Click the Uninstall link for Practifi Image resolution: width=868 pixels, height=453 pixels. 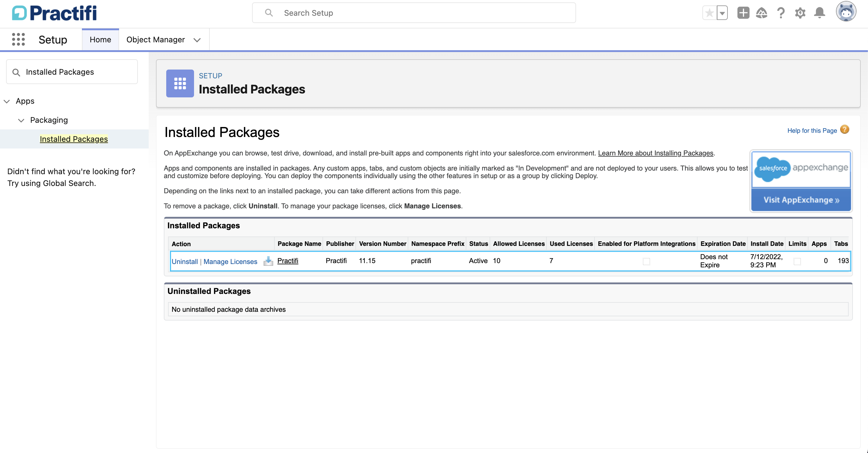[x=185, y=262]
